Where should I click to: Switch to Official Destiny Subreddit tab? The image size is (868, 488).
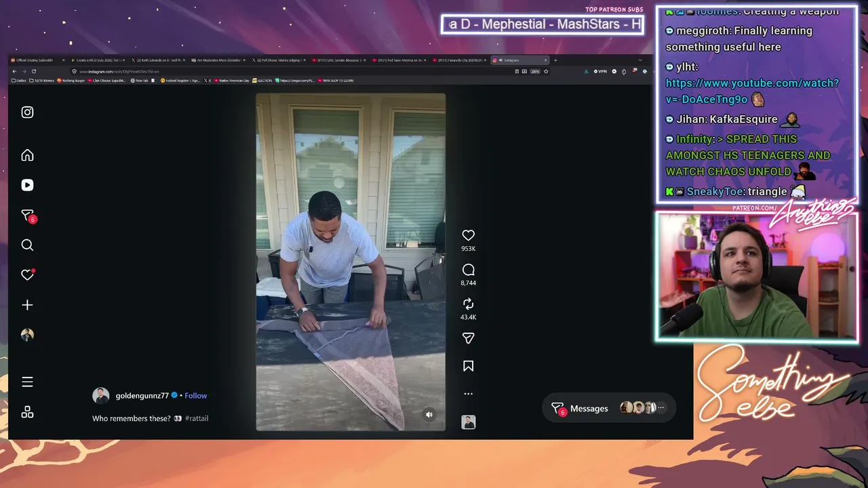click(37, 60)
